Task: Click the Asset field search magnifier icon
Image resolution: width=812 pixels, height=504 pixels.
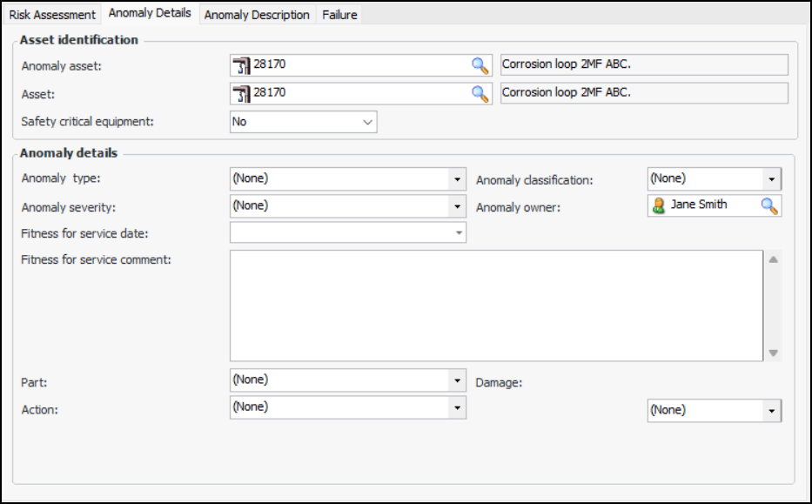Action: 480,93
